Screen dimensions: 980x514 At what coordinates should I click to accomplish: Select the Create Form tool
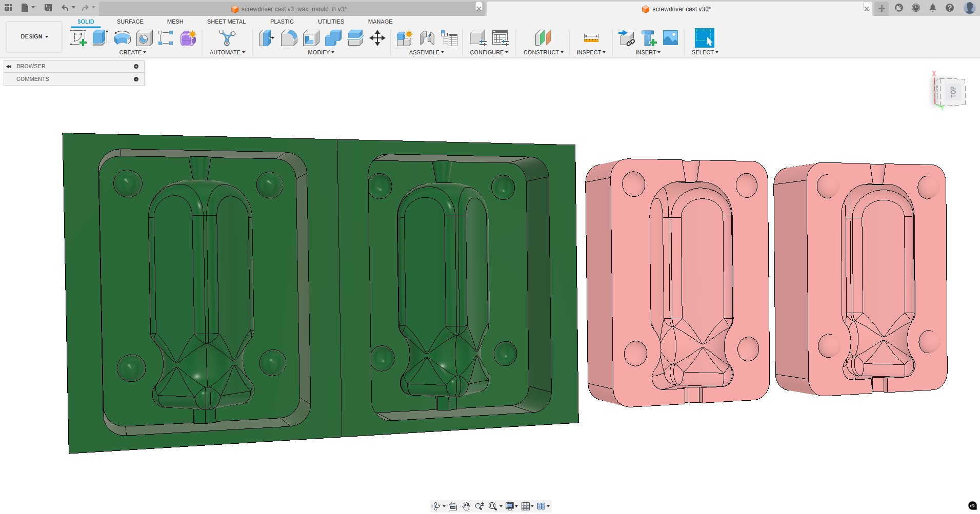(188, 38)
